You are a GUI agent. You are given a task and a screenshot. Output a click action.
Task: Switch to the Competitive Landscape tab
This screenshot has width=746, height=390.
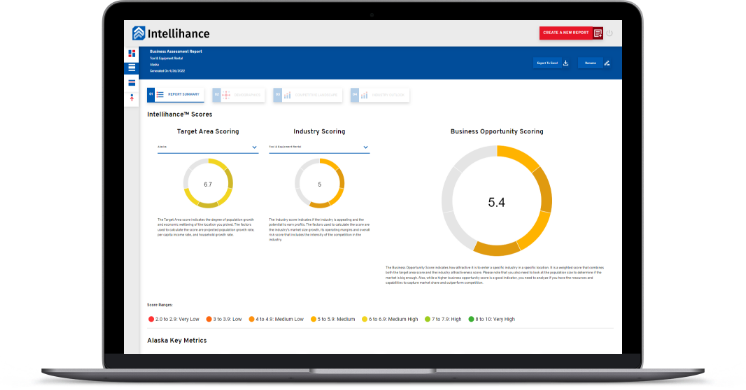coord(307,95)
